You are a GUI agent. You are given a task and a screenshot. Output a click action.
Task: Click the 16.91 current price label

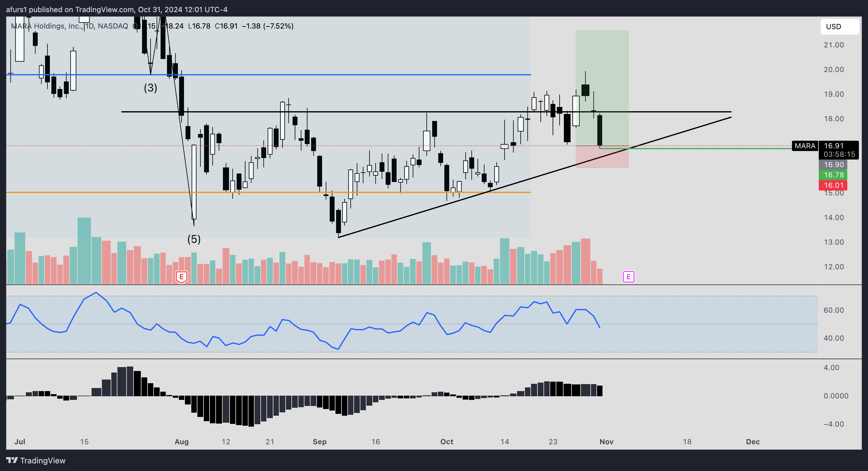click(x=834, y=146)
